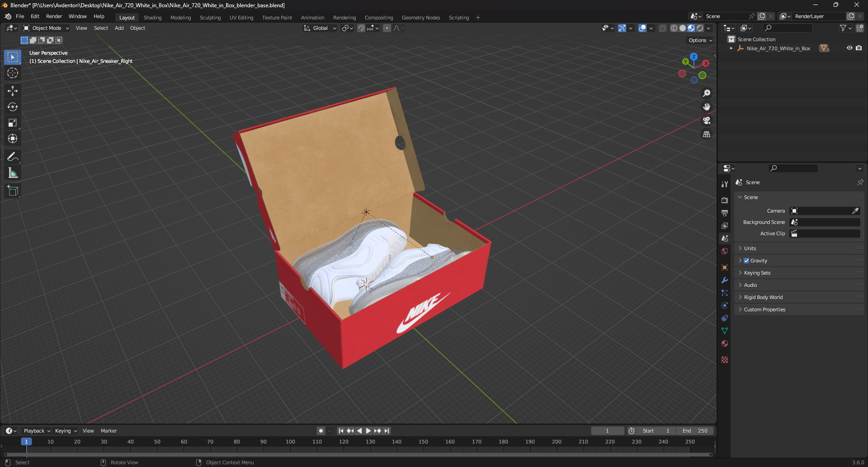Click the viewport zoom magnifier icon
Screen dimensions: 868x467
[707, 93]
